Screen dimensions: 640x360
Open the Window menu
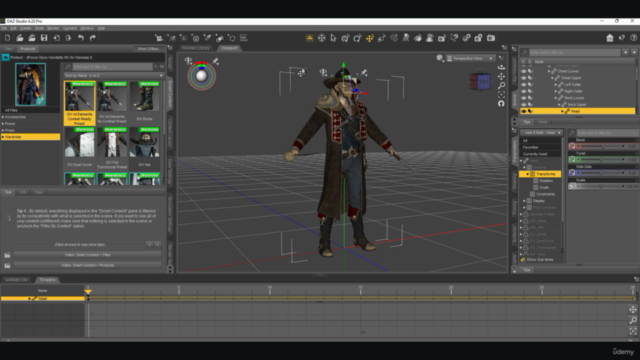[87, 28]
